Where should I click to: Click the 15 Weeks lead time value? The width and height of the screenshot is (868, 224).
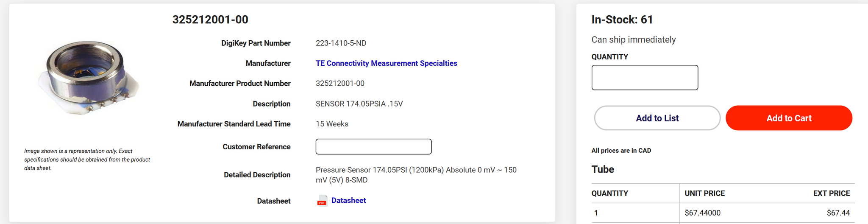point(332,124)
